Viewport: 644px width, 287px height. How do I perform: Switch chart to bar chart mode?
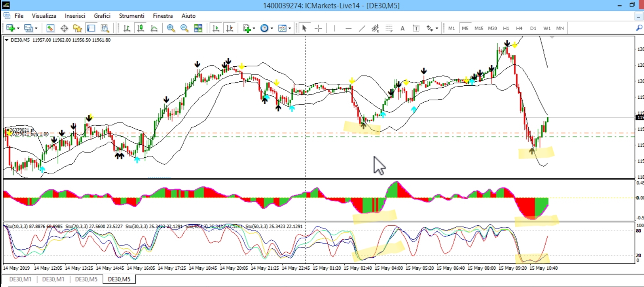coord(126,28)
